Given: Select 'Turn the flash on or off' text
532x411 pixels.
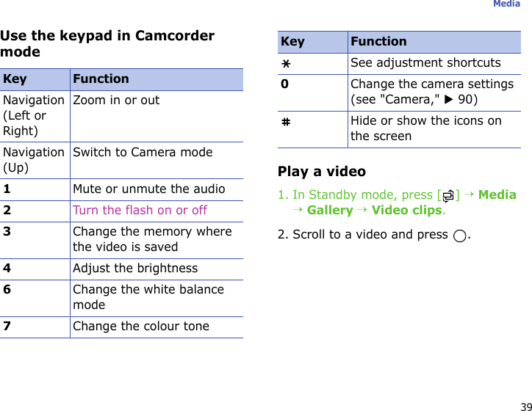Looking at the screenshot, I should coord(140,211).
